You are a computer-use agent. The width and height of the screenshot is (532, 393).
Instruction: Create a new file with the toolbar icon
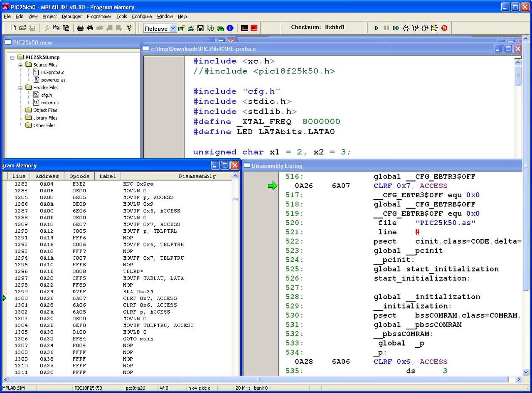click(x=13, y=28)
